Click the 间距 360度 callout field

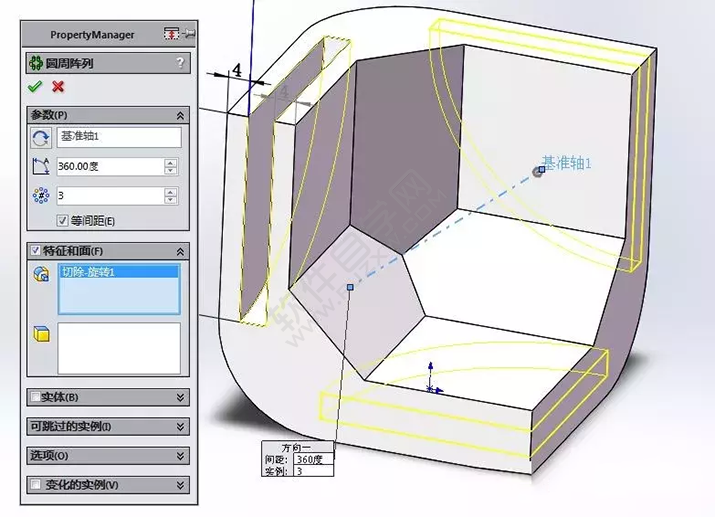click(313, 459)
